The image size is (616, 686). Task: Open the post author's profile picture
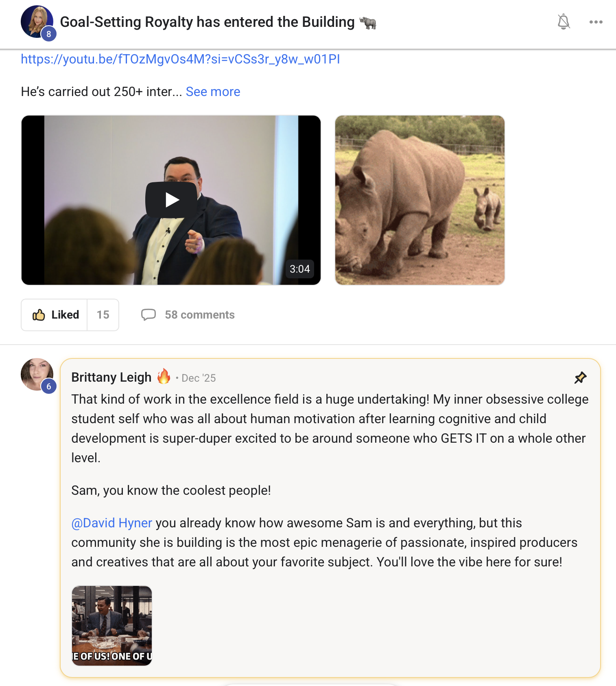(x=36, y=20)
